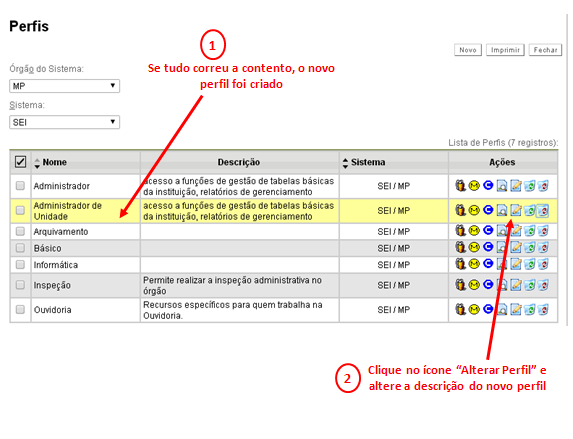Click the green recycle Desativar icon for Administrador

point(529,186)
